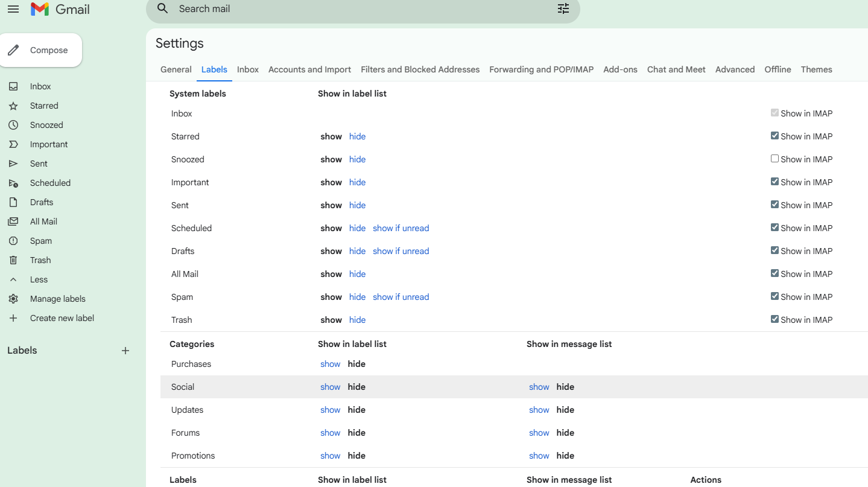Click the Sent folder icon

pos(13,164)
